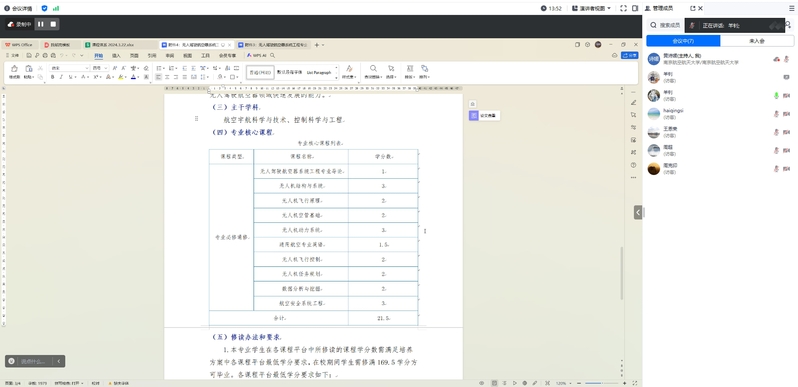Click the ribbon search magnifier icon
798x387 pixels.
(x=273, y=55)
